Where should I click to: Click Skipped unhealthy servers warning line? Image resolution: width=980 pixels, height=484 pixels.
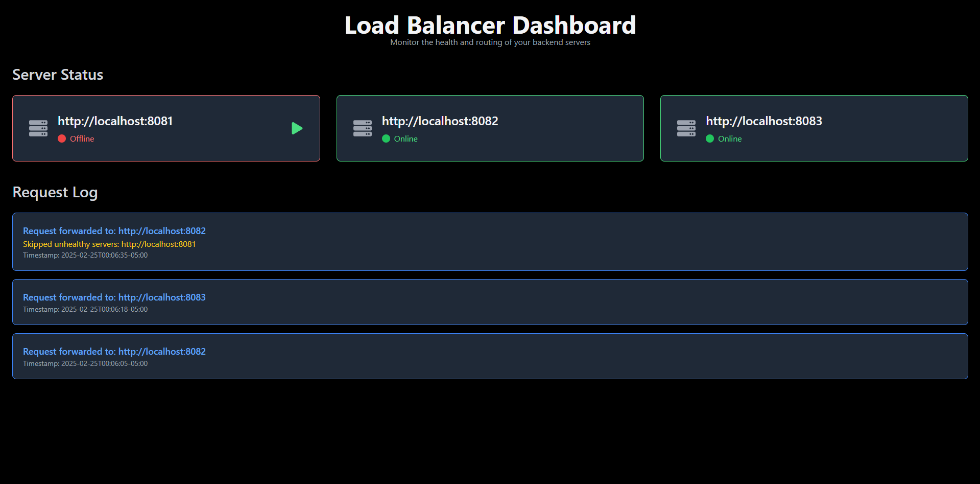[109, 244]
